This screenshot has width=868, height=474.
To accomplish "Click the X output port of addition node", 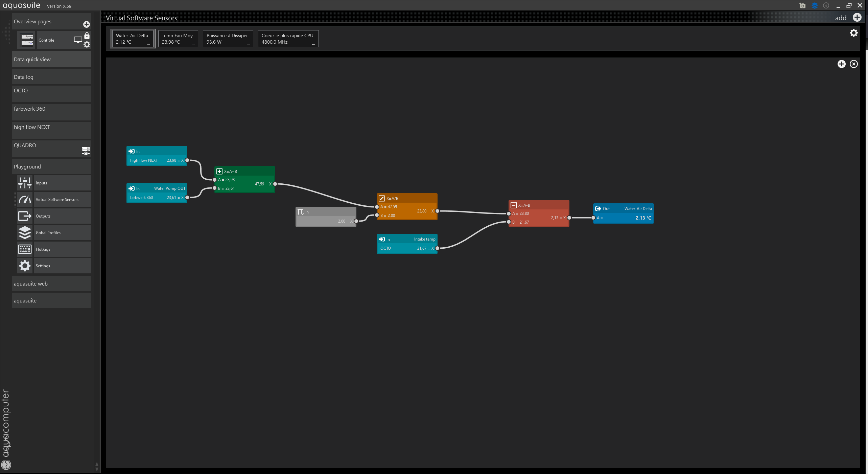I will point(275,184).
